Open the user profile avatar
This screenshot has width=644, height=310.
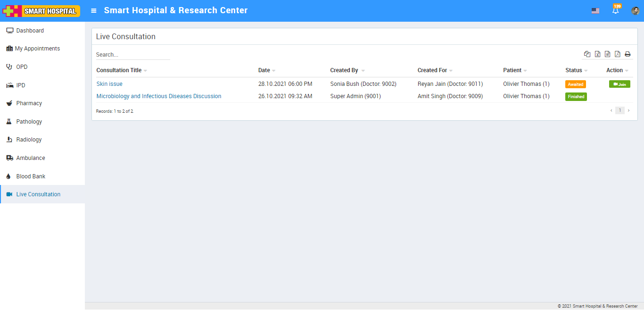point(635,10)
